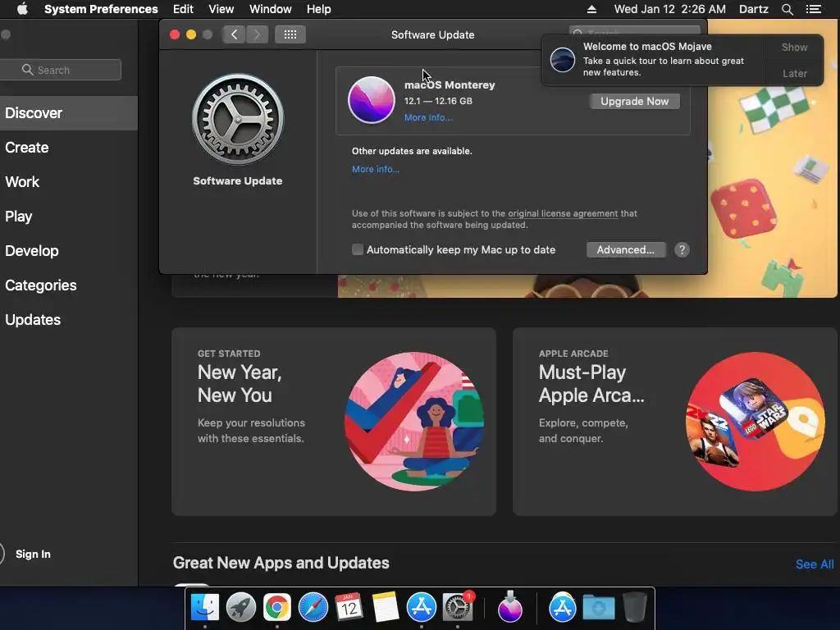Click Upgrade Now button
840x630 pixels.
pyautogui.click(x=634, y=101)
